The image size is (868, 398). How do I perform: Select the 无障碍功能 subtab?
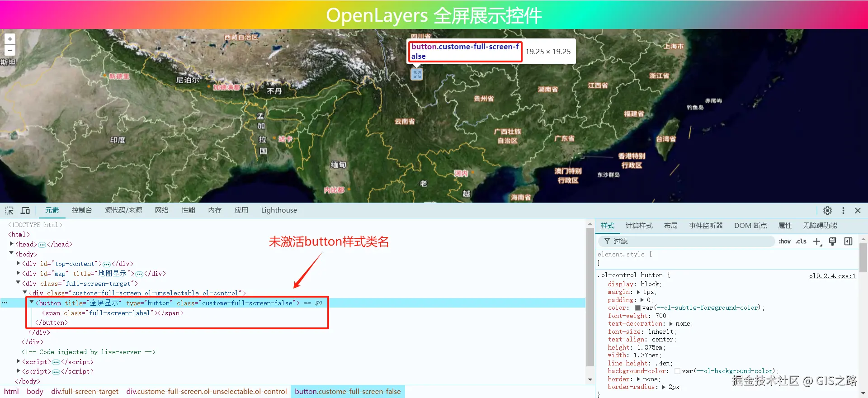tap(820, 226)
